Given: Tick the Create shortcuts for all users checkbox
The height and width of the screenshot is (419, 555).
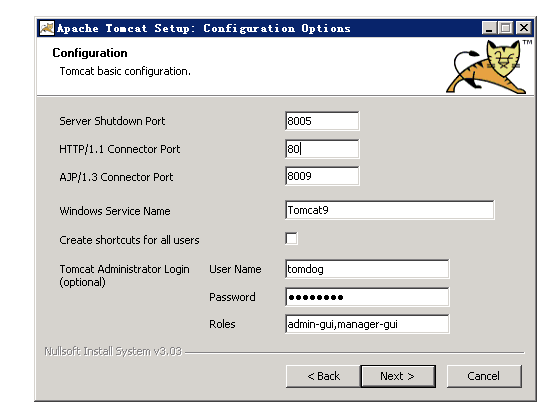Looking at the screenshot, I should coord(291,239).
